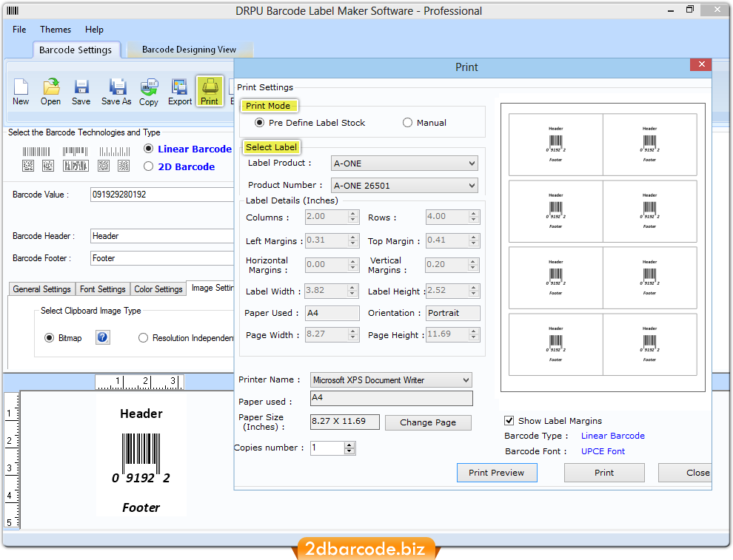Click the UPCE Font link
Screen dimensions: 733x560
coord(603,451)
